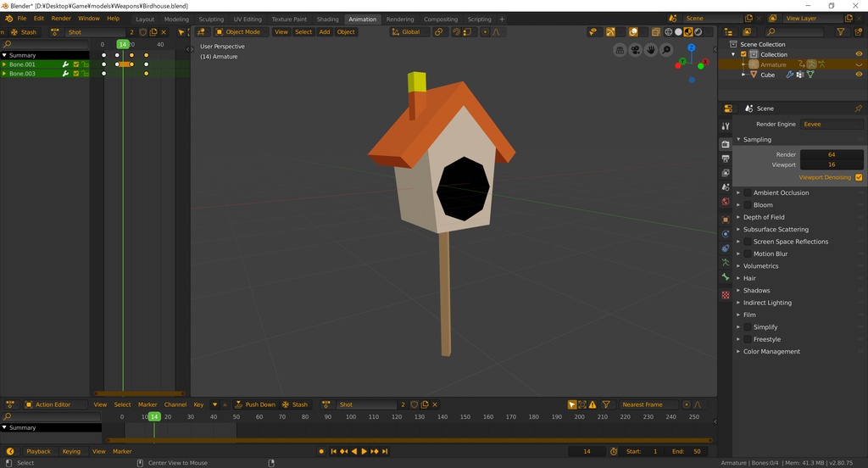Open Object Mode dropdown

coord(242,32)
